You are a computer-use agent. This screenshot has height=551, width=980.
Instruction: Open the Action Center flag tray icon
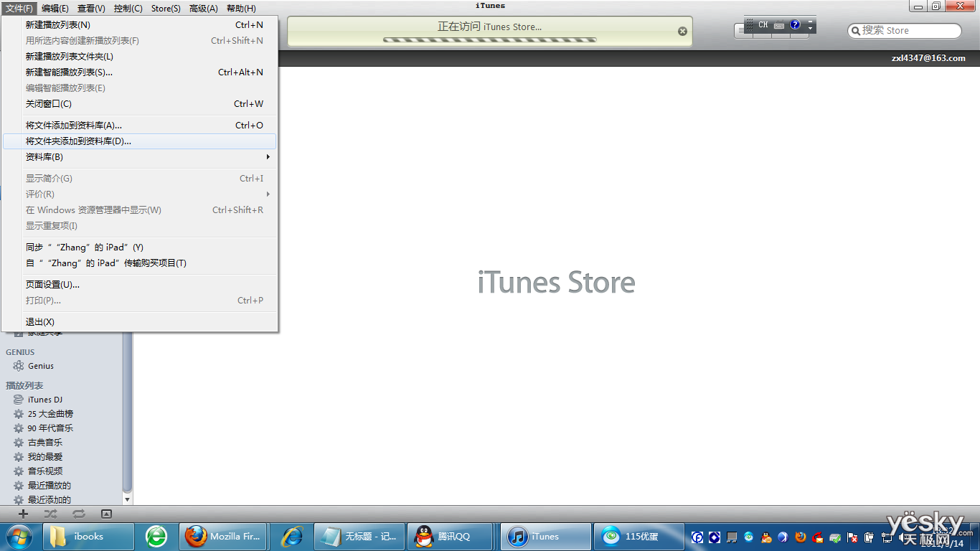click(852, 537)
